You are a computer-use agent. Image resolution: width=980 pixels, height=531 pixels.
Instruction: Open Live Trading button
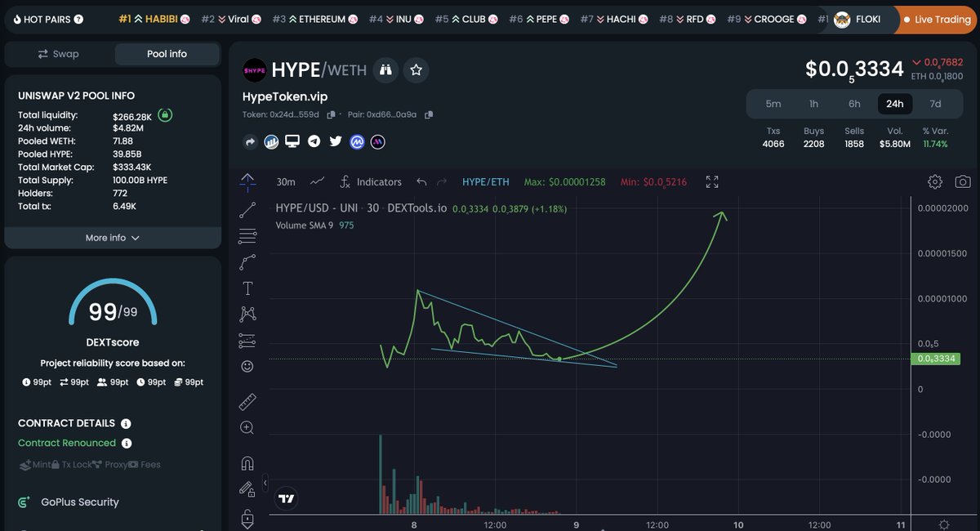[937, 20]
